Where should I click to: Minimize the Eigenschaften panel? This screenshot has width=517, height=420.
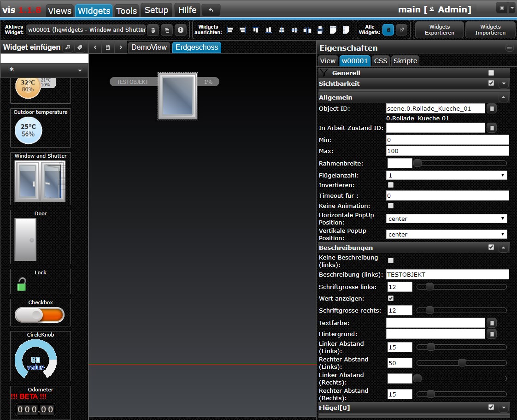pyautogui.click(x=509, y=48)
